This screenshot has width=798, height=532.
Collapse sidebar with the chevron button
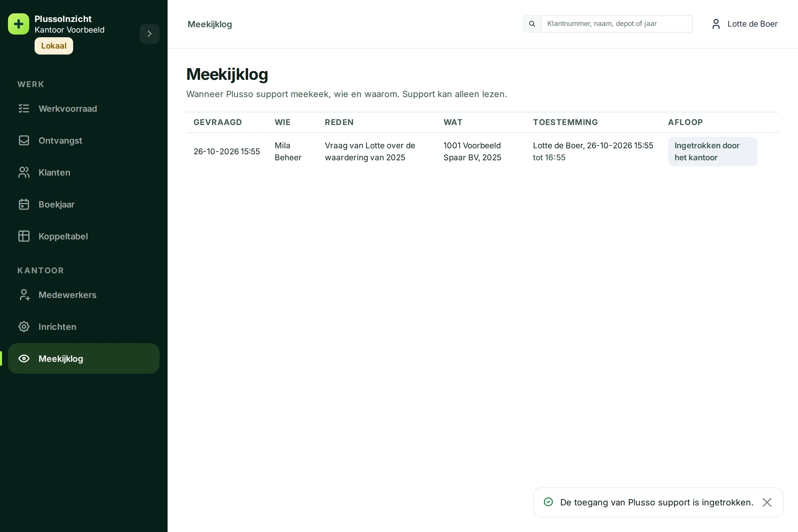coord(150,34)
